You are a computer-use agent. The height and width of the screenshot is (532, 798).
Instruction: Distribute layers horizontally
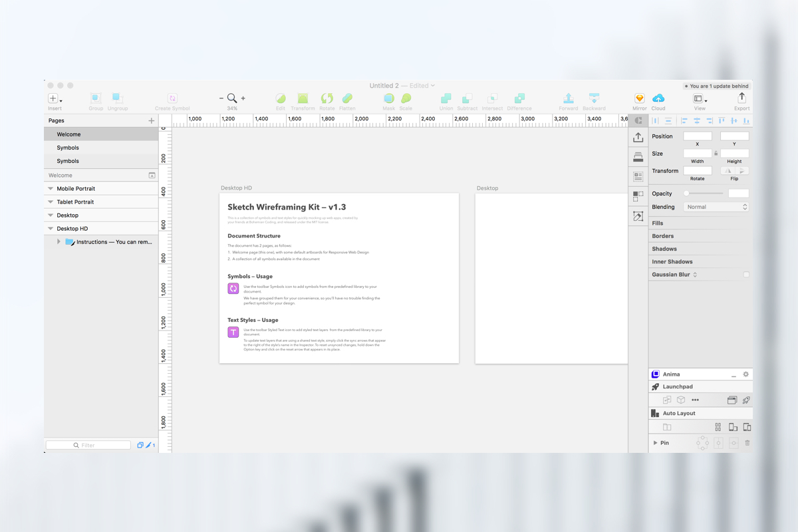point(656,121)
